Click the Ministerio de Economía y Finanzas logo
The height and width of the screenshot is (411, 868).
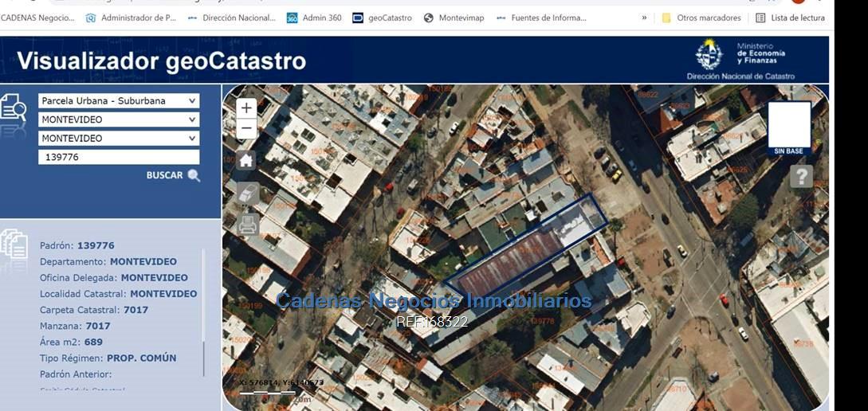tap(740, 60)
